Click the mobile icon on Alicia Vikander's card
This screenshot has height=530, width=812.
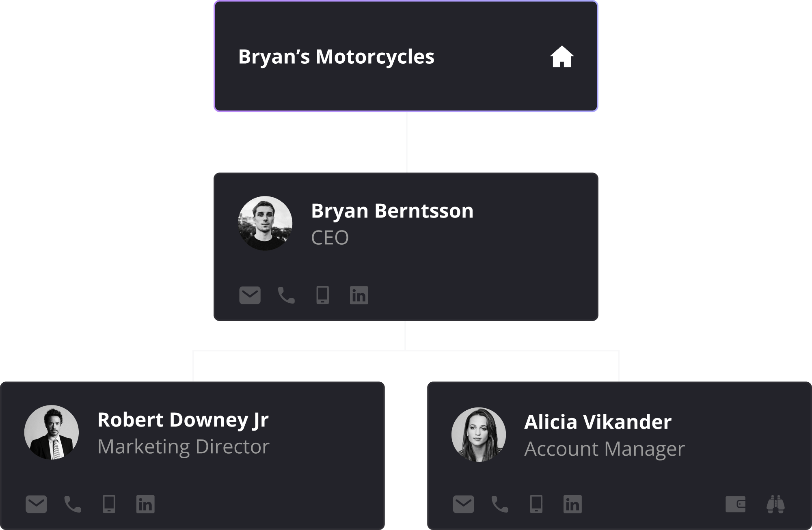coord(536,505)
